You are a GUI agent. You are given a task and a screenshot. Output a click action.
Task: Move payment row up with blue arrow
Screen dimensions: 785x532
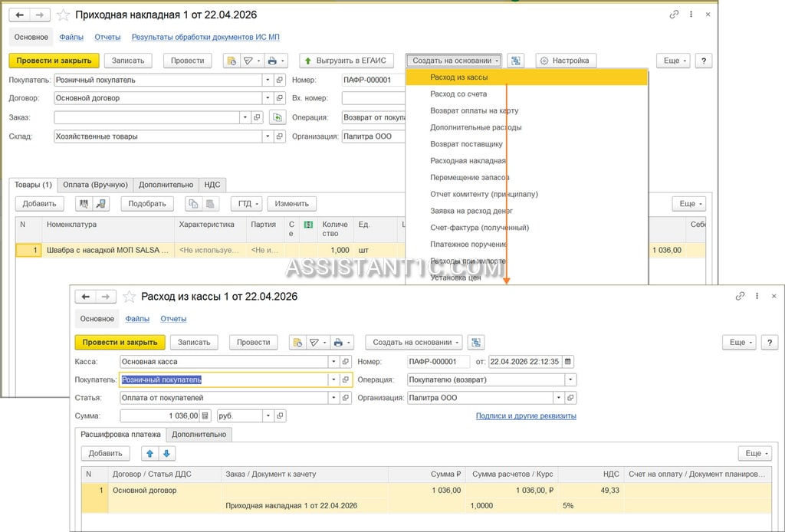tap(149, 453)
